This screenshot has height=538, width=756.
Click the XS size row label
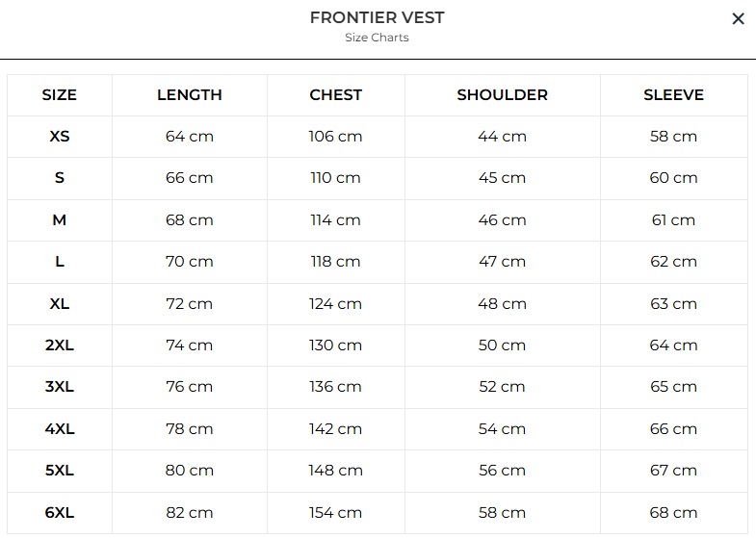coord(60,137)
